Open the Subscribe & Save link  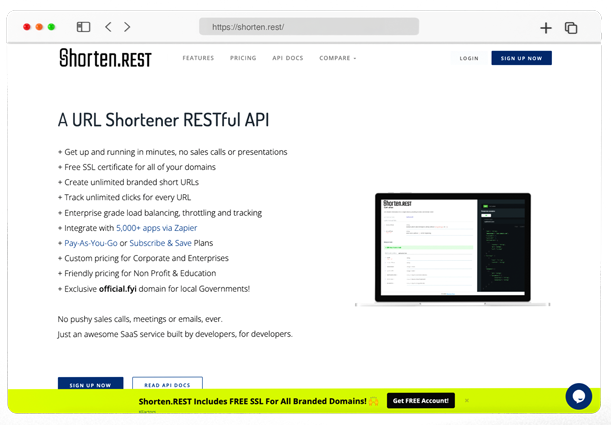point(160,243)
